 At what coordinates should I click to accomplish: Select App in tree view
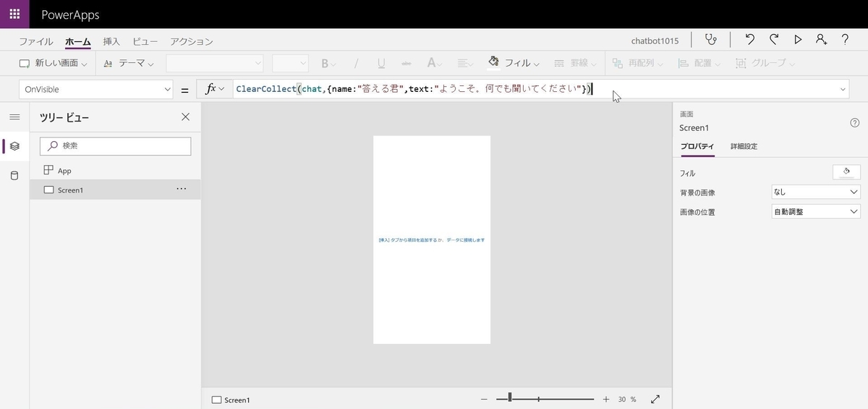point(115,170)
